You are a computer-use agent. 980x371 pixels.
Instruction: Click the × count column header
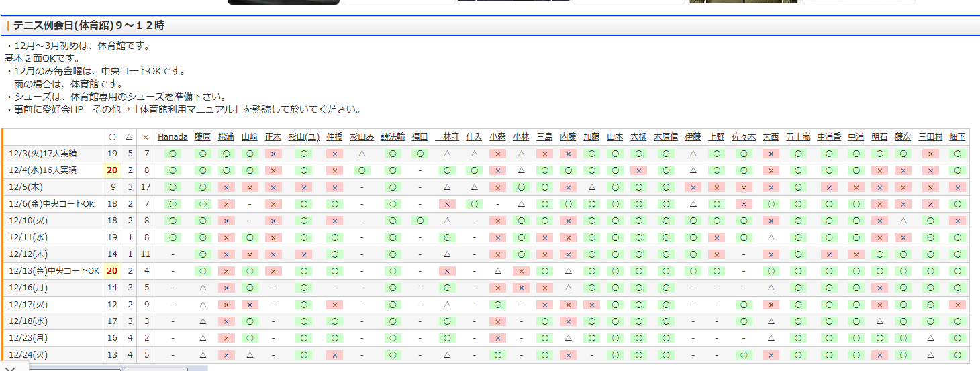tap(146, 137)
